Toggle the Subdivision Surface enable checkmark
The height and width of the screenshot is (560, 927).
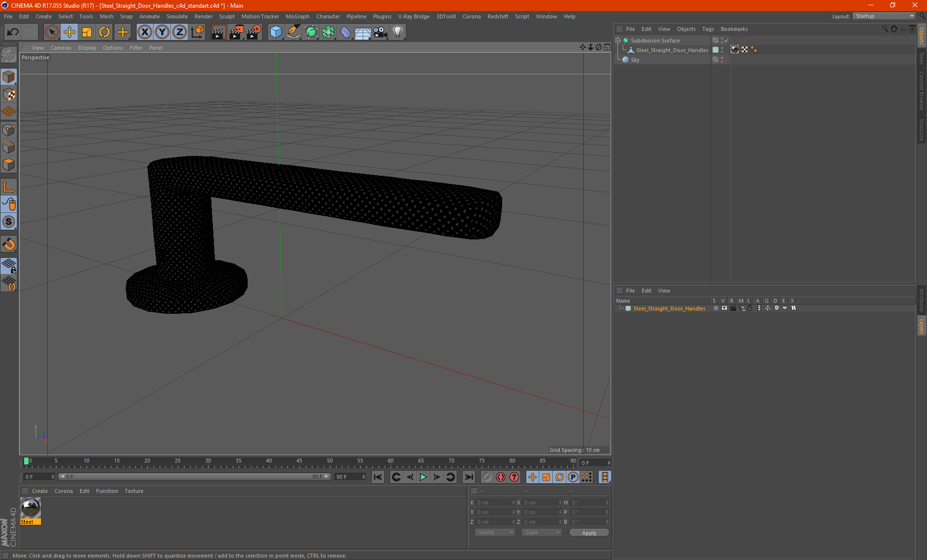click(x=726, y=41)
